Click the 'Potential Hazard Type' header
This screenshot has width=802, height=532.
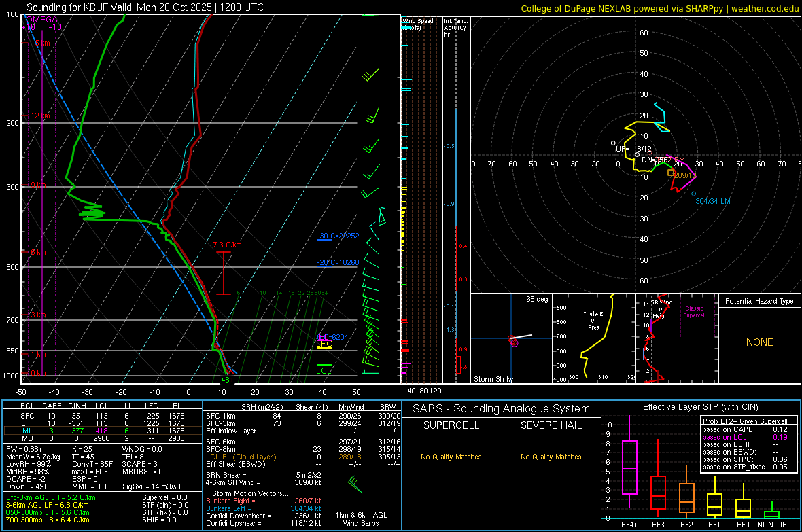(759, 301)
